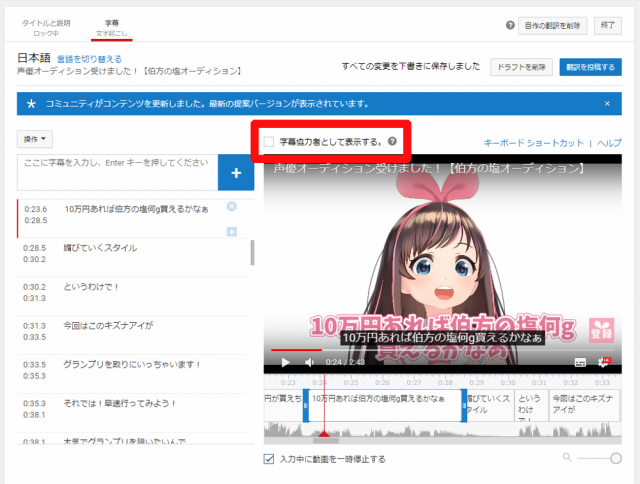
Task: Select subtitle row それでは！早速行ってみよう！
Action: [132, 412]
